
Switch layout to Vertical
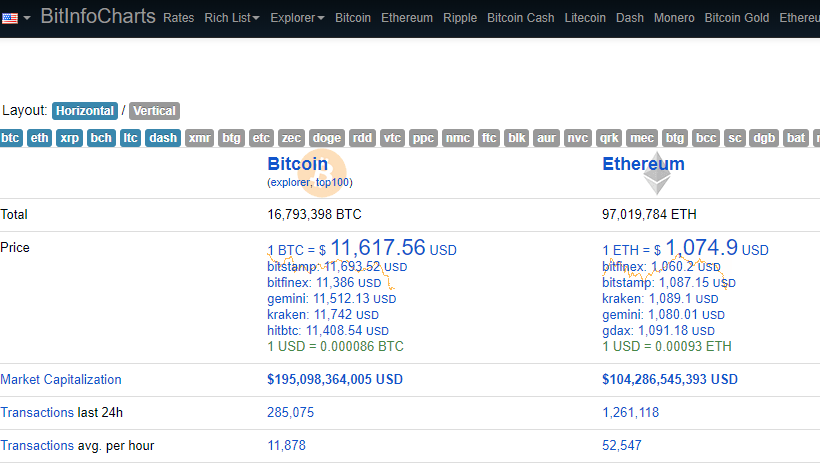[154, 111]
